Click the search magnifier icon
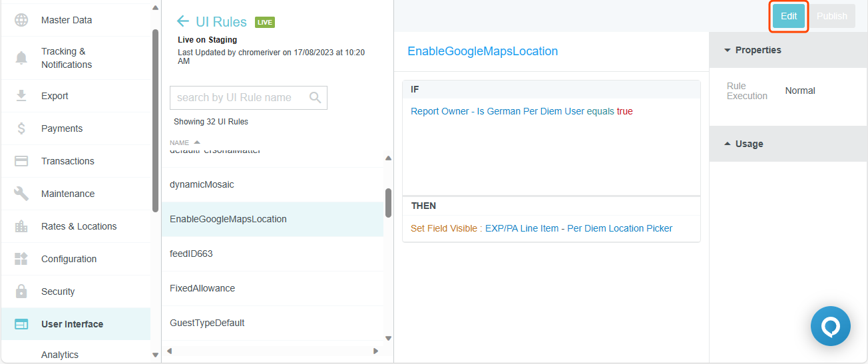This screenshot has width=868, height=364. pos(316,98)
